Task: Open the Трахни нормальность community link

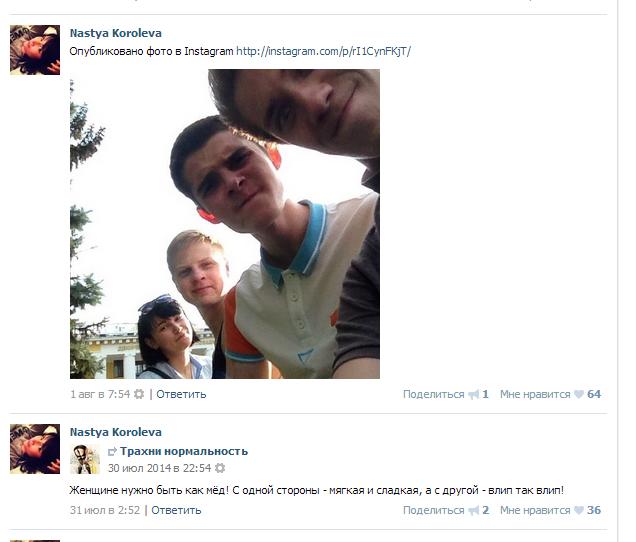Action: 184,451
